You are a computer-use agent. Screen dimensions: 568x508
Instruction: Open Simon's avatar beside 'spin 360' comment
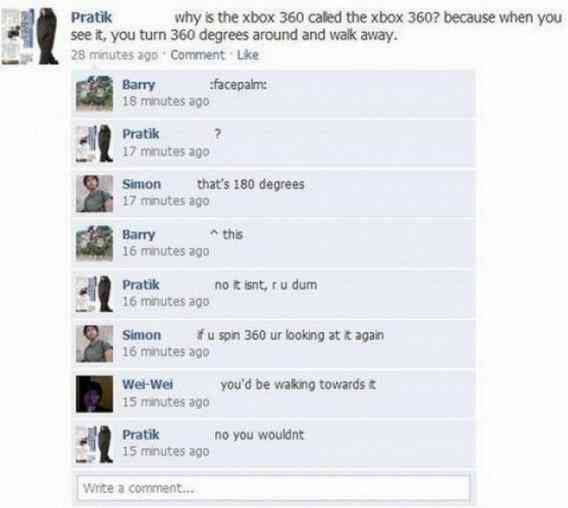click(x=95, y=343)
